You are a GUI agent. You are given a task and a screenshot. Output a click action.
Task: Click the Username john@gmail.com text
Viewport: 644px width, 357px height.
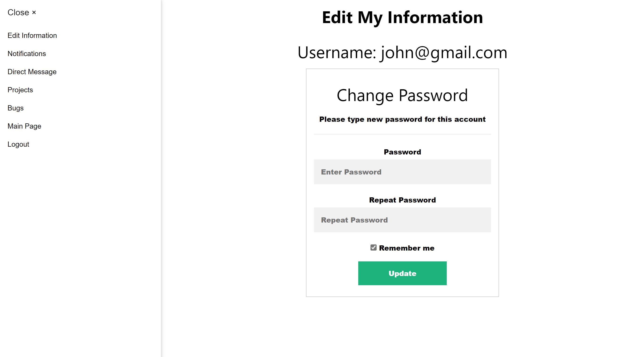point(402,53)
